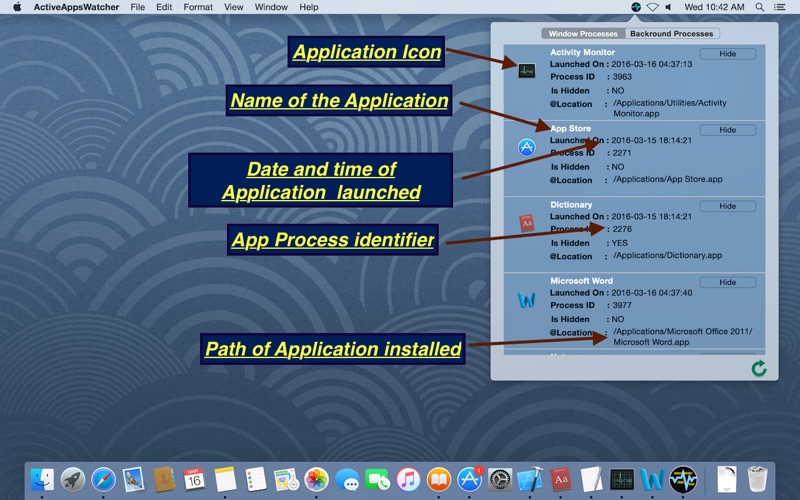Open the Calendar dock icon showing 16
The height and width of the screenshot is (500, 800).
(194, 480)
